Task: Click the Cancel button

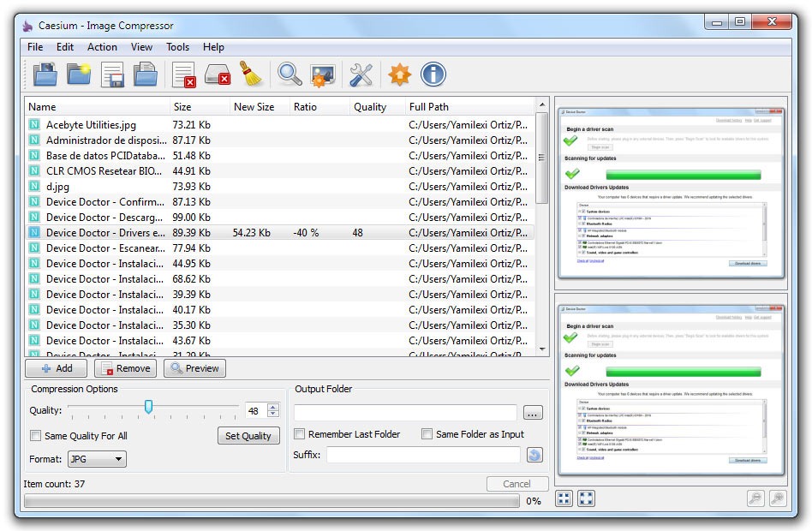Action: pos(517,484)
